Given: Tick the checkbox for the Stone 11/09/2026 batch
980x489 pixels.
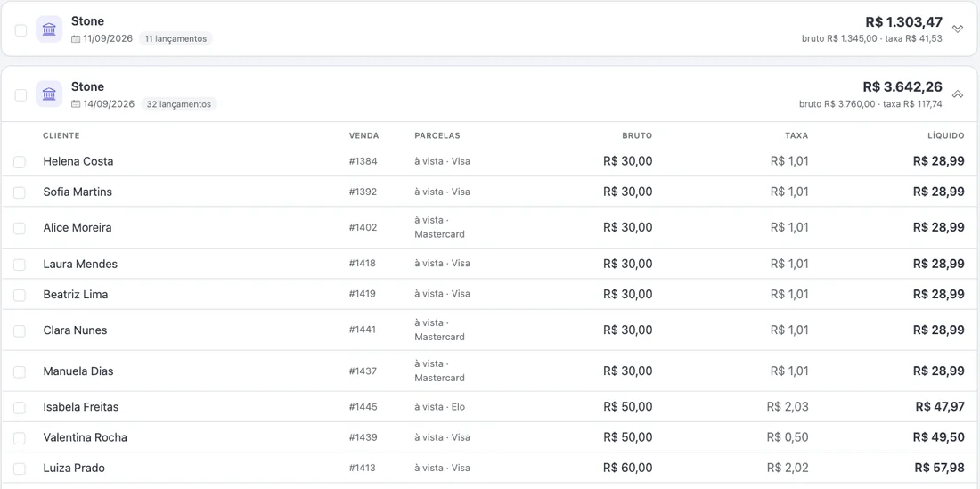Looking at the screenshot, I should [x=20, y=30].
